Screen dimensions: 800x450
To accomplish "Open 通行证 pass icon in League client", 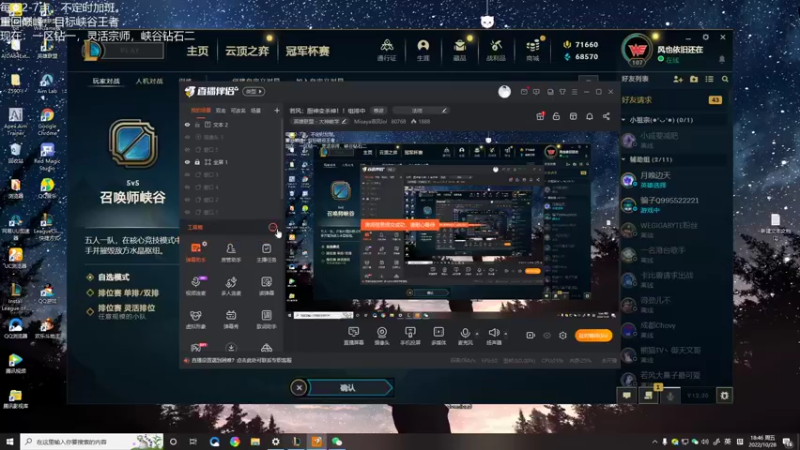I will click(387, 51).
